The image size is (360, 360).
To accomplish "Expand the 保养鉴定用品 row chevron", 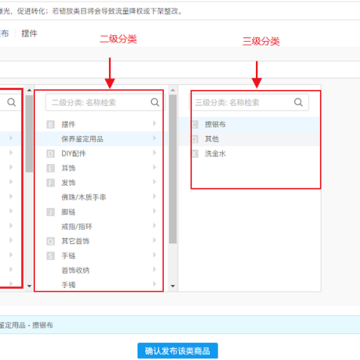I will 154,138.
